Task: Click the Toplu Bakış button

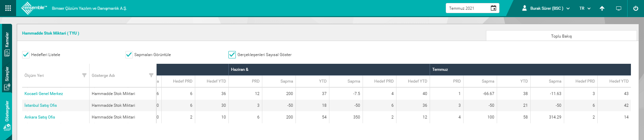Action: click(561, 36)
